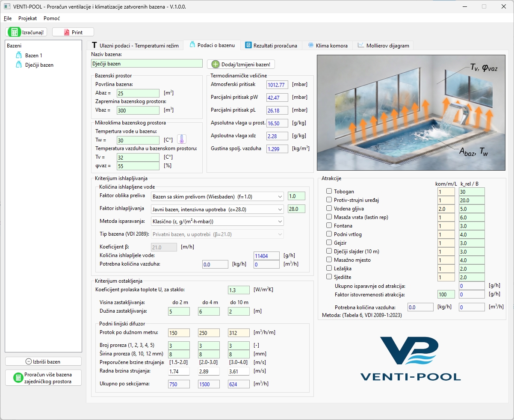The image size is (514, 420).
Task: Check the Vodena gljiva attraction
Action: click(x=329, y=209)
